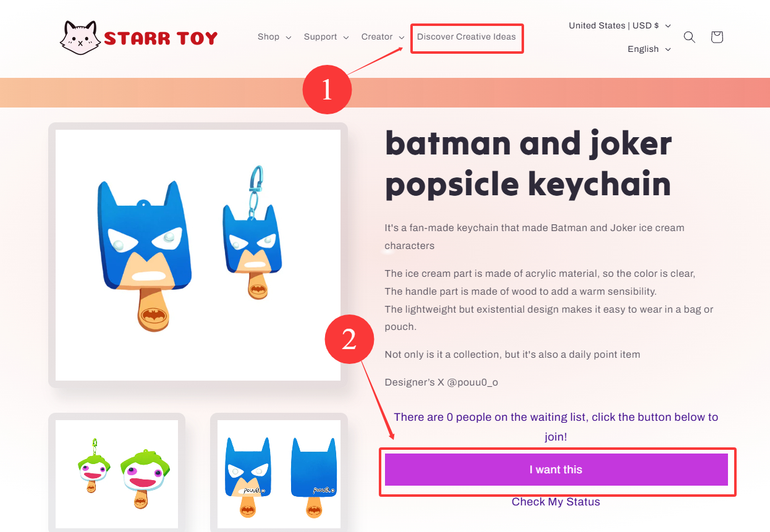770x532 pixels.
Task: Click the Starr Toy cat logo
Action: [x=80, y=37]
